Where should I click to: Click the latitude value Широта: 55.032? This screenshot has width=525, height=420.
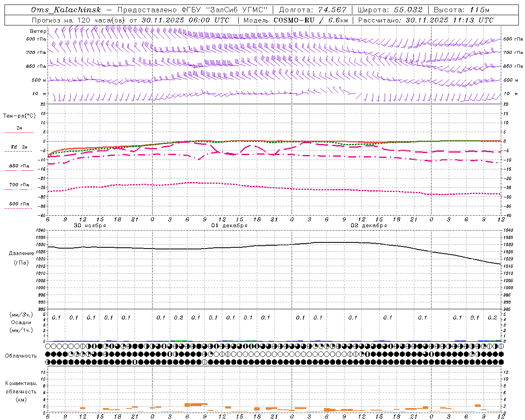390,10
